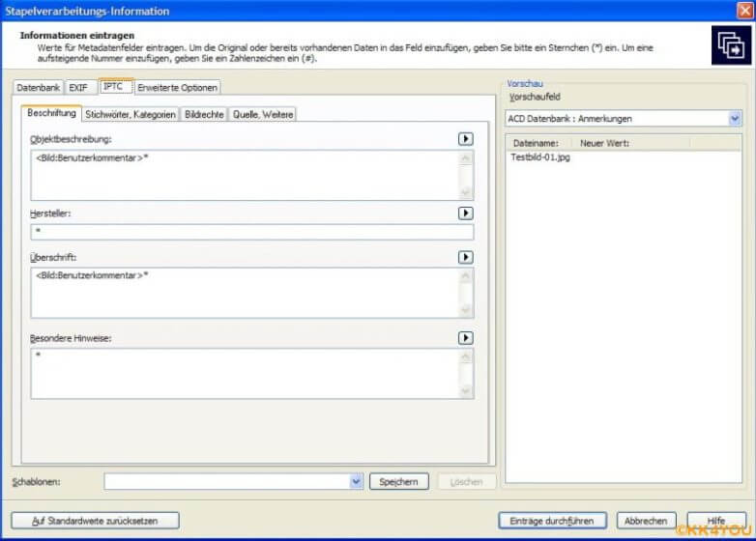Click into the Hersteller input field
Image resolution: width=756 pixels, height=541 pixels.
pyautogui.click(x=252, y=232)
